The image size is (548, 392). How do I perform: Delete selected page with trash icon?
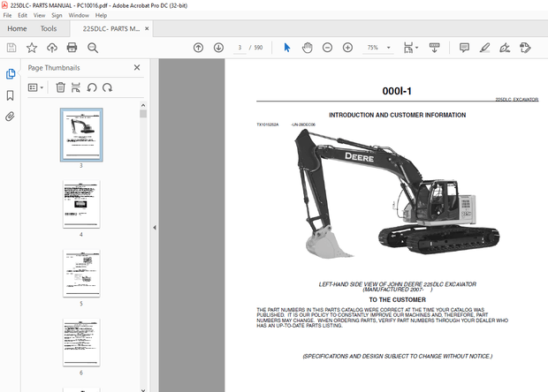pyautogui.click(x=60, y=87)
